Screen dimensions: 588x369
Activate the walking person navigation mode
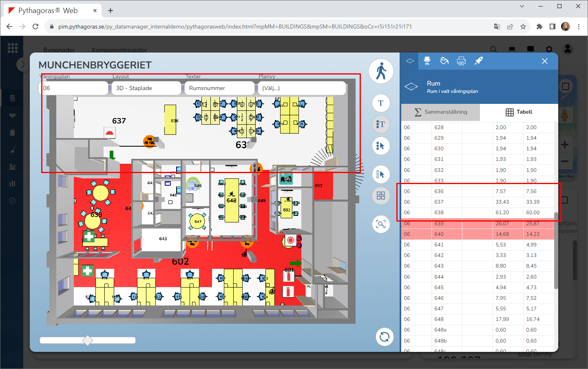tap(381, 71)
